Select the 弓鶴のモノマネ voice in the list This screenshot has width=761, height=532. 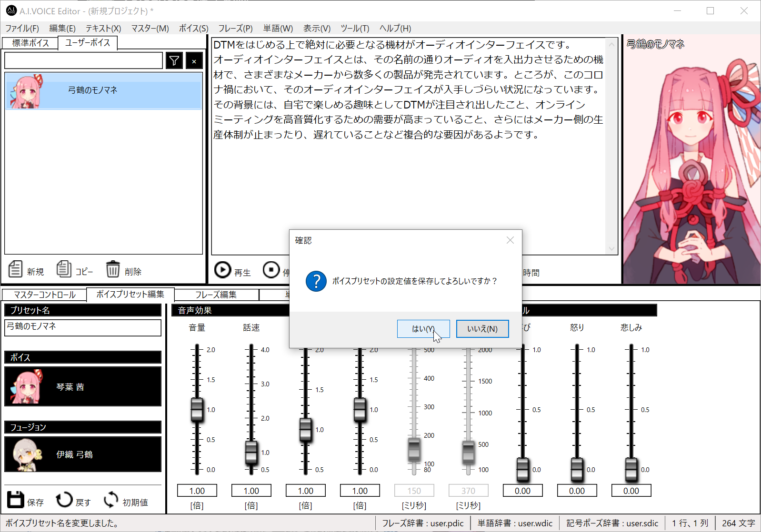103,90
